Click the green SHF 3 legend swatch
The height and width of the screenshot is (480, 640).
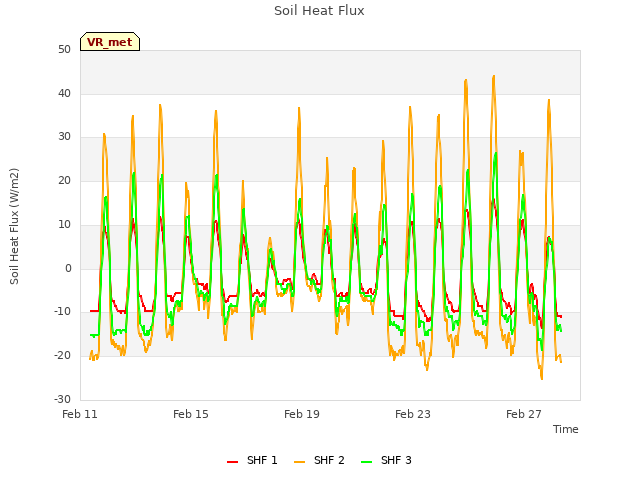pos(367,462)
